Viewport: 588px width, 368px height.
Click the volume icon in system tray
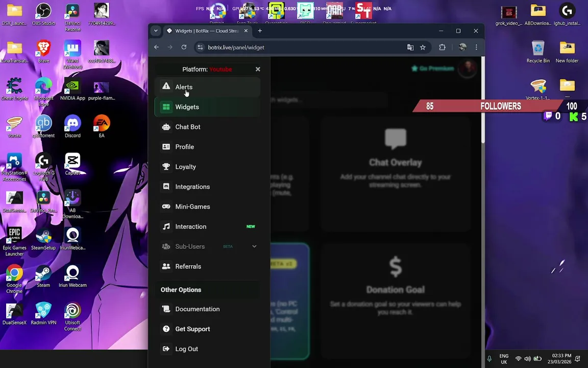[x=528, y=359]
